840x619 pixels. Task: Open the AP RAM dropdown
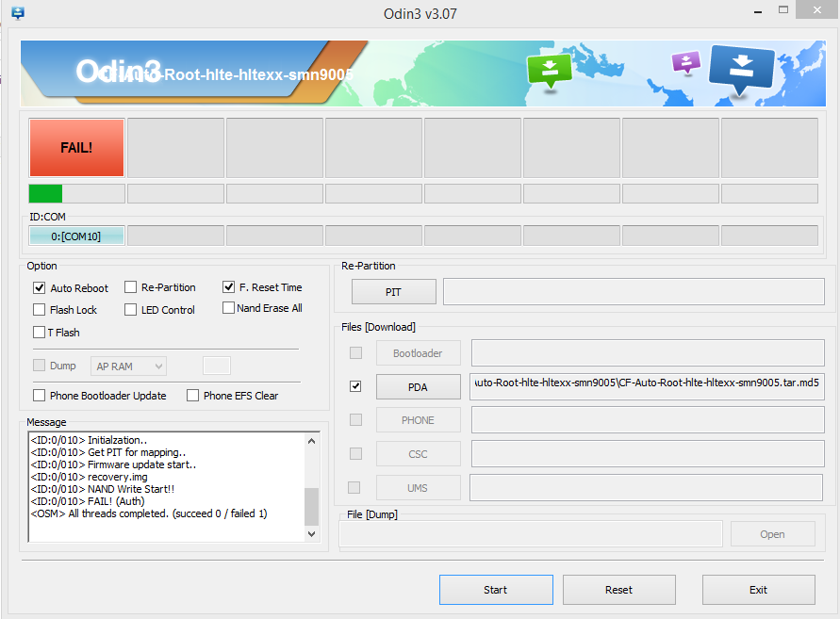(128, 367)
